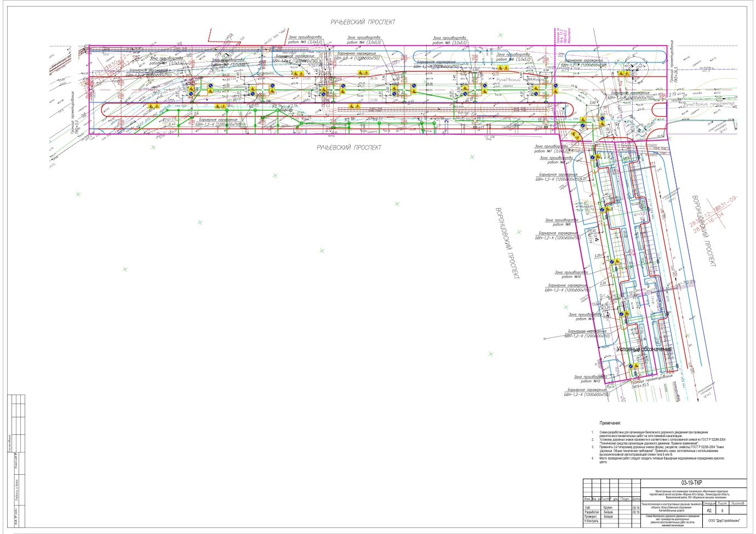The height and width of the screenshot is (534, 756).
Task: Select the roadworks sign next to zone №10
Action: coord(616,262)
